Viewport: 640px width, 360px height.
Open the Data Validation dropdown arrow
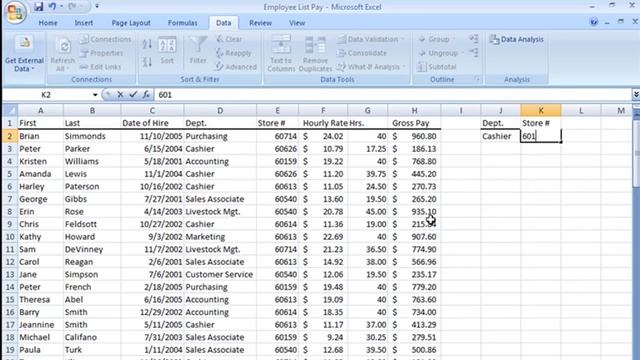pos(402,39)
